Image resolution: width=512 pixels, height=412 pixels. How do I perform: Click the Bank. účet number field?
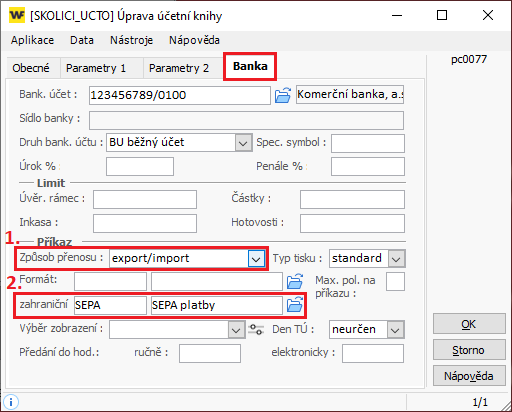(180, 95)
